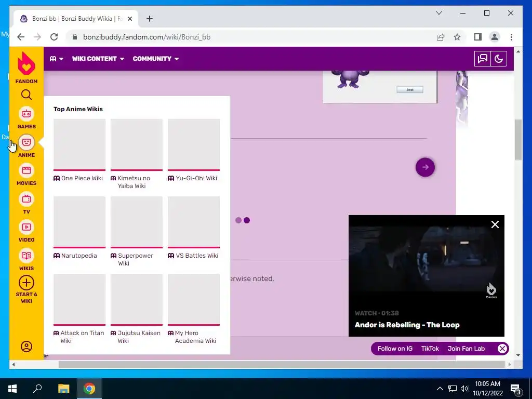This screenshot has height=399, width=532.
Task: Open a new tab with plus button
Action: [x=150, y=19]
